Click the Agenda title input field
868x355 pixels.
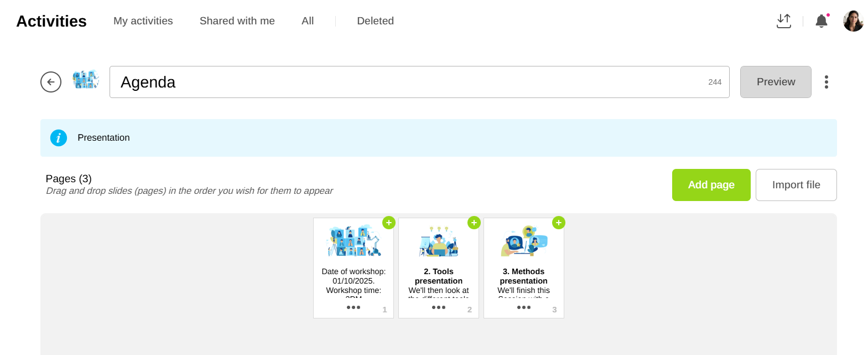click(x=409, y=82)
